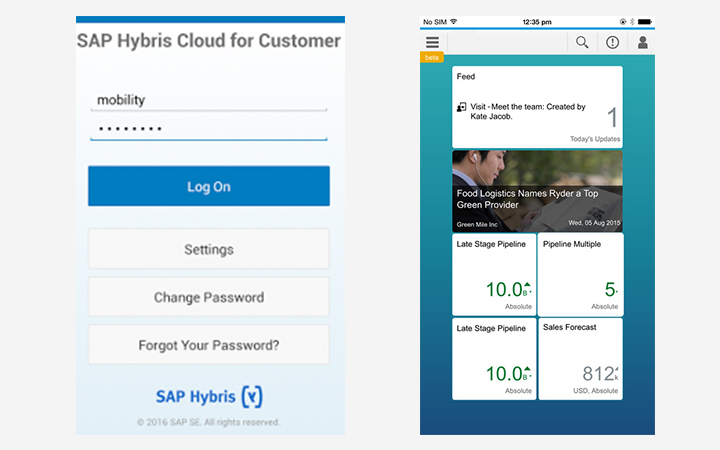The height and width of the screenshot is (450, 720).
Task: Open Food Logistics news tile
Action: (x=537, y=191)
